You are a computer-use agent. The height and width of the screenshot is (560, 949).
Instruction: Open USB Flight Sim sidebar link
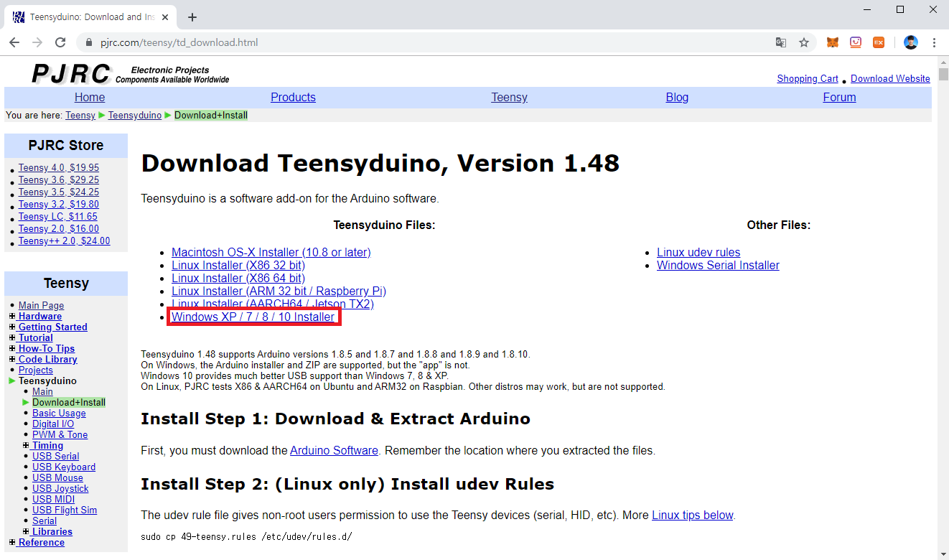pos(65,510)
